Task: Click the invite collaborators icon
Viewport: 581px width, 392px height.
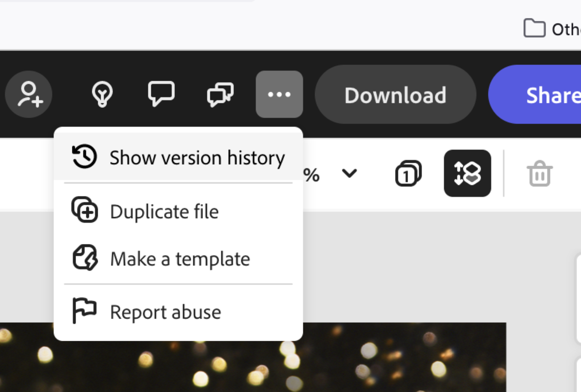Action: (x=29, y=94)
